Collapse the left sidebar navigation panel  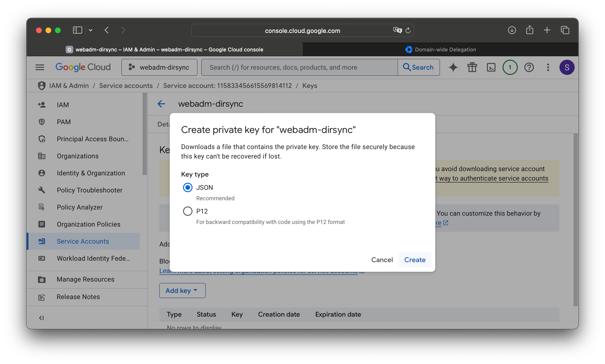click(41, 318)
